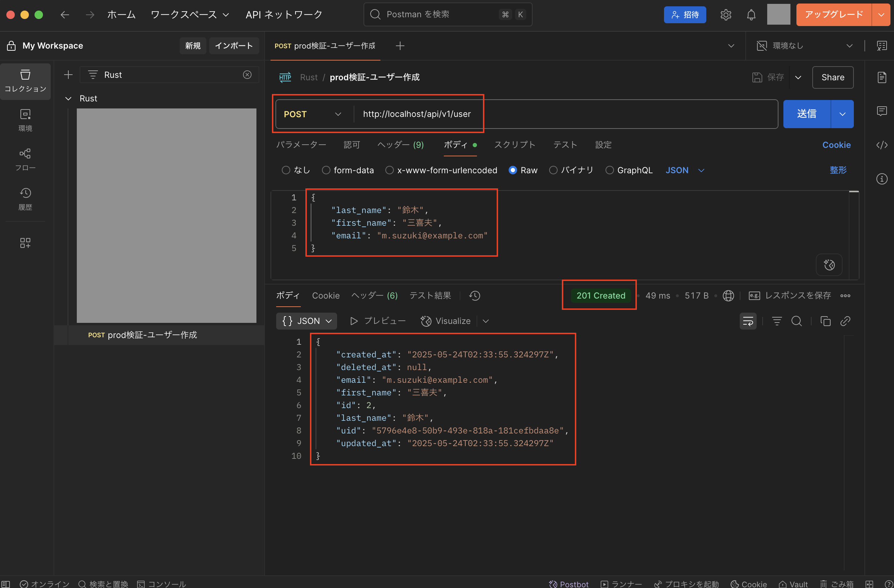Clear the Rust filter with the X icon
The width and height of the screenshot is (894, 588).
(247, 75)
